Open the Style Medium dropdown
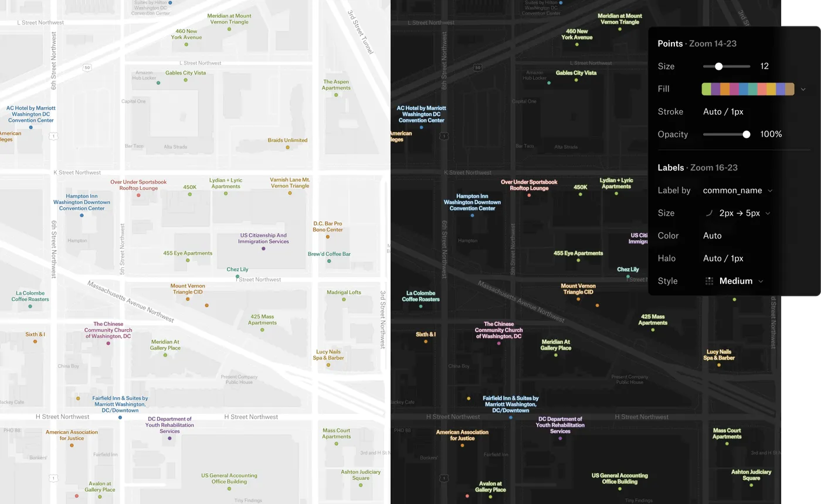The image size is (821, 504). pyautogui.click(x=735, y=281)
